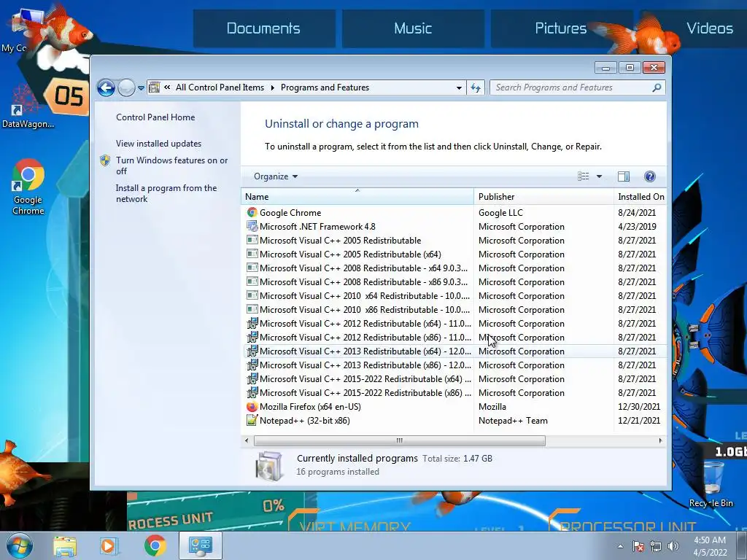Click the horizontal scrollbar thumb
Viewport: 747px width, 560px height.
[x=399, y=440]
